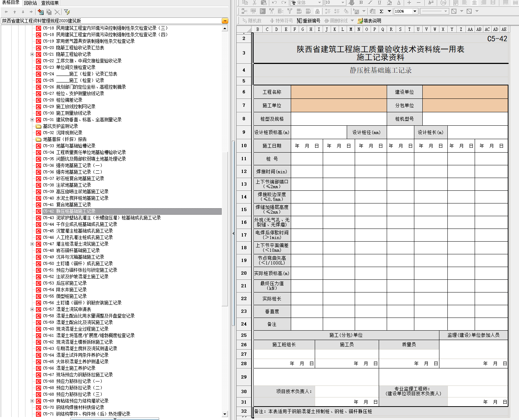519x420 pixels.
Task: Select the C5-43 泥浆护壁钻孔灌注 tree item
Action: click(x=102, y=218)
